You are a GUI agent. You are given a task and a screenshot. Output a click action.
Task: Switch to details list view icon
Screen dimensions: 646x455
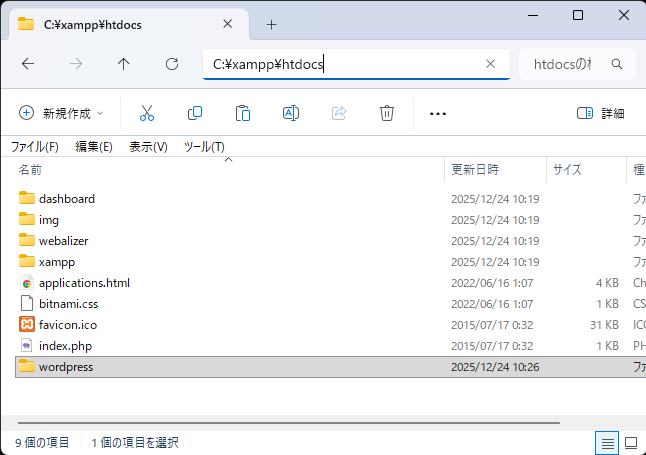click(606, 442)
